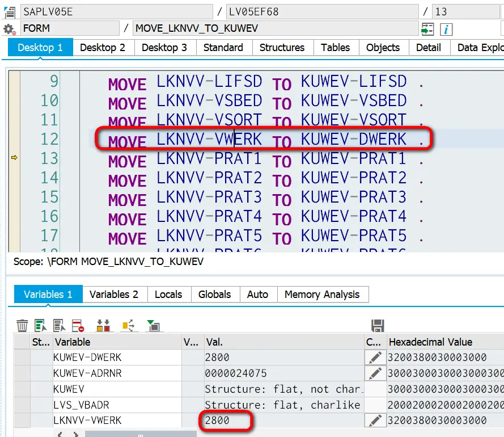Click the SAPLV05E program field
The height and width of the screenshot is (437, 504).
click(117, 12)
